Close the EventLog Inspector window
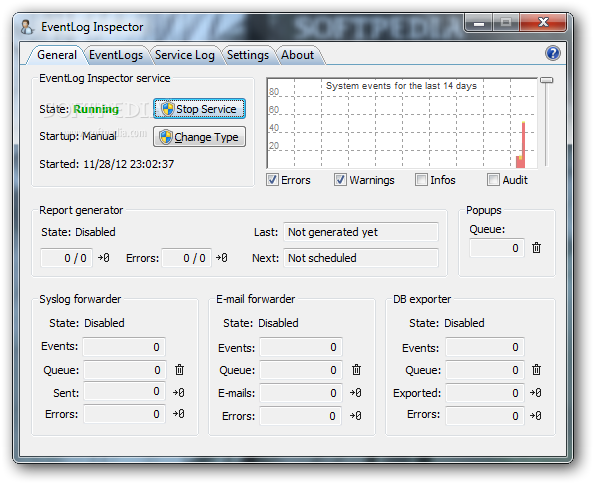This screenshot has height=484, width=594. coord(543,22)
